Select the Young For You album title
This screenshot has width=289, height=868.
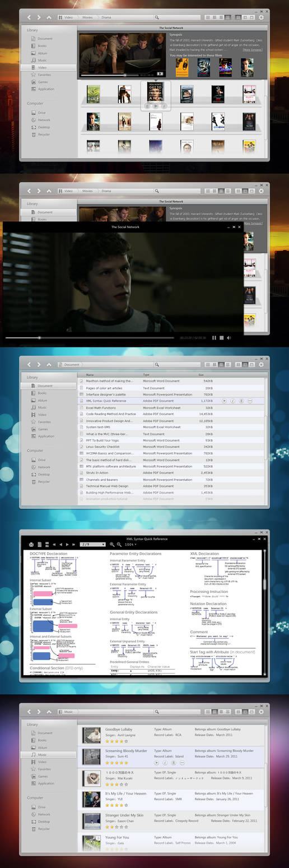point(117,837)
